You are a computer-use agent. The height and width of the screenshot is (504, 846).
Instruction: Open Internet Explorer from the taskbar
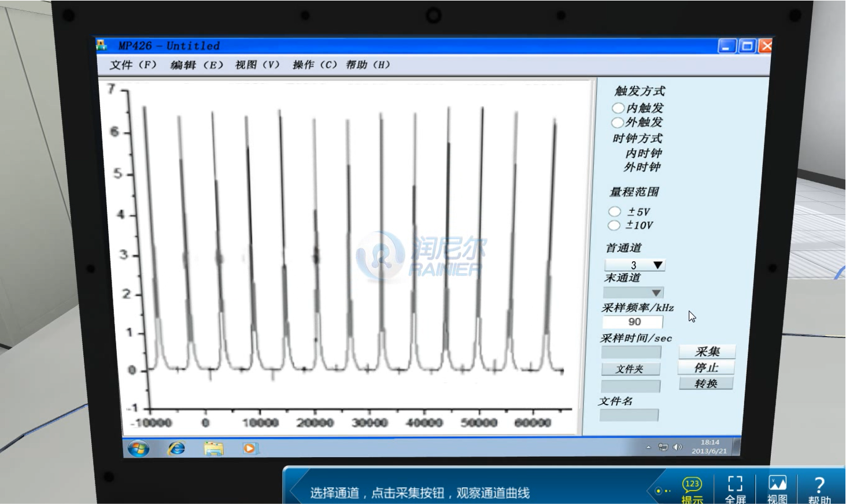point(176,449)
